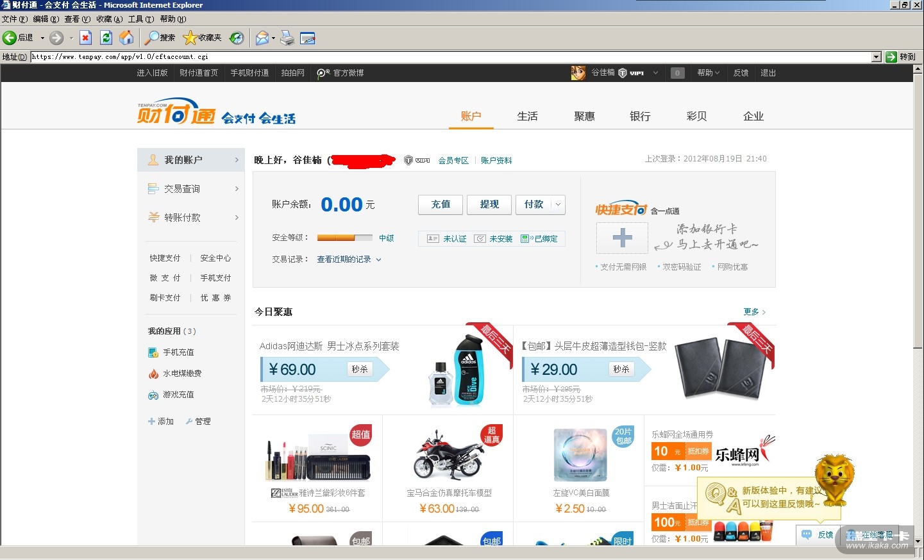
Task: Open the 反馈 chat button at the bottom right
Action: 817,534
